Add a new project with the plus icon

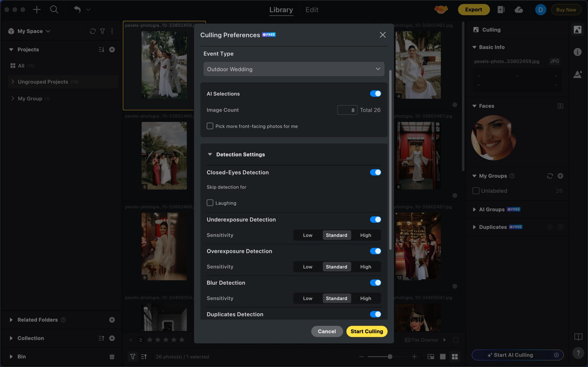point(112,50)
